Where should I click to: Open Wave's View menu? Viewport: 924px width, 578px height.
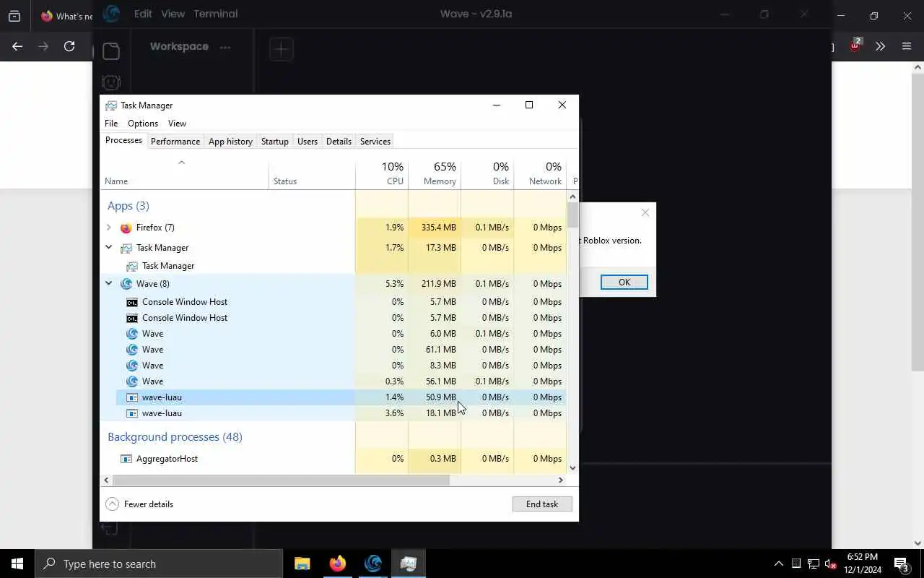coord(173,14)
